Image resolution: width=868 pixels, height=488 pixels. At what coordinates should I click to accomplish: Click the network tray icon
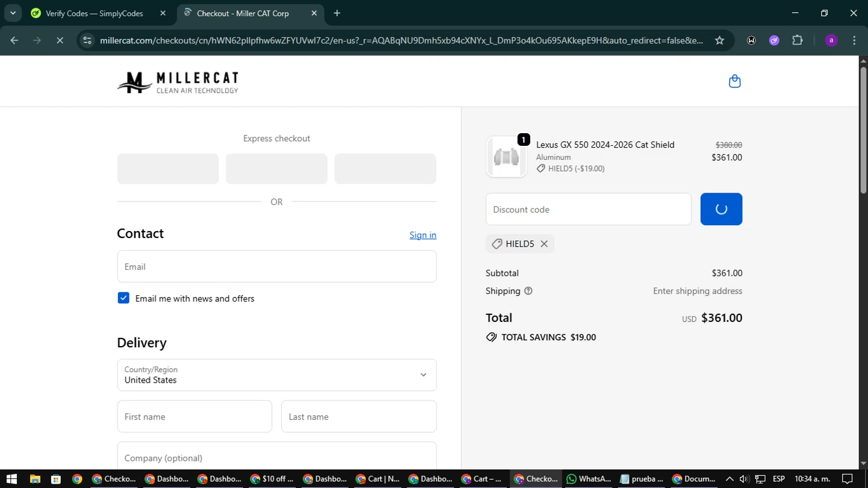tap(760, 479)
